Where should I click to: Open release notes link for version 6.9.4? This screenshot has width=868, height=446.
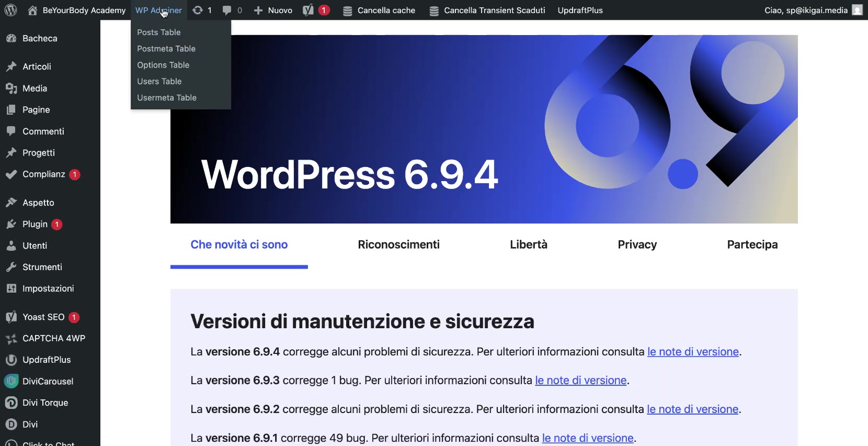(x=693, y=352)
